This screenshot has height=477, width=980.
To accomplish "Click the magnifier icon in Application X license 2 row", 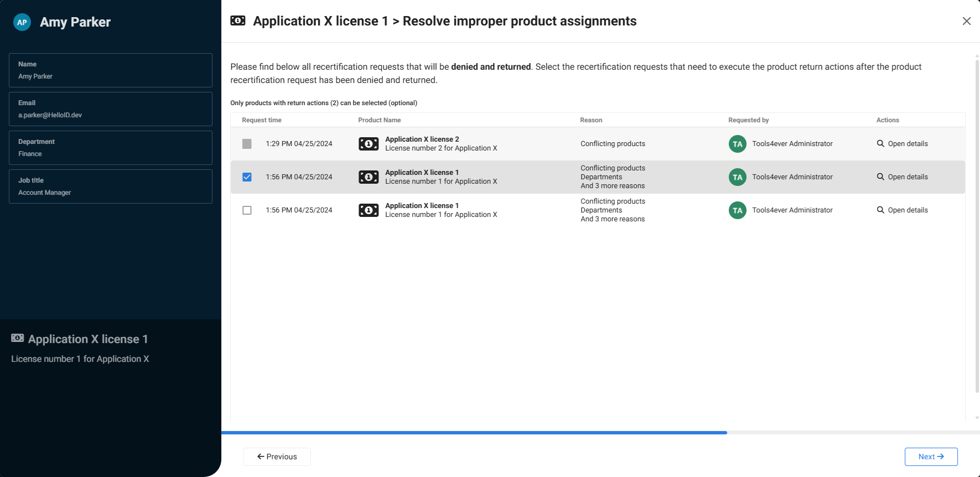I will click(880, 143).
